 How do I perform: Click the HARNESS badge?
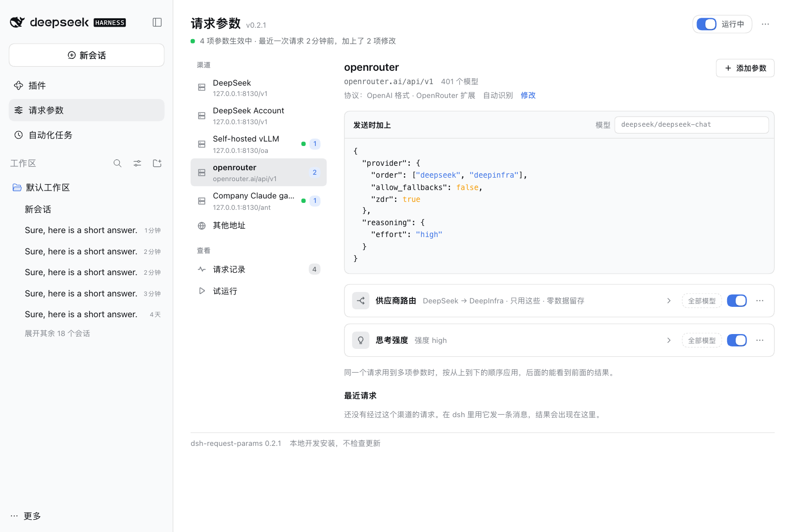(x=110, y=23)
